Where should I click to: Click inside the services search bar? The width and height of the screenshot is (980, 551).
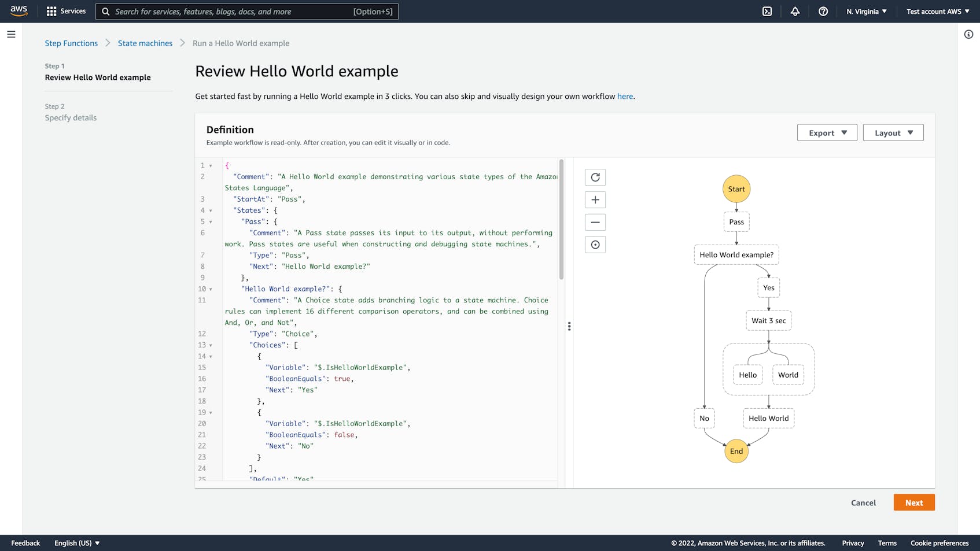[247, 11]
